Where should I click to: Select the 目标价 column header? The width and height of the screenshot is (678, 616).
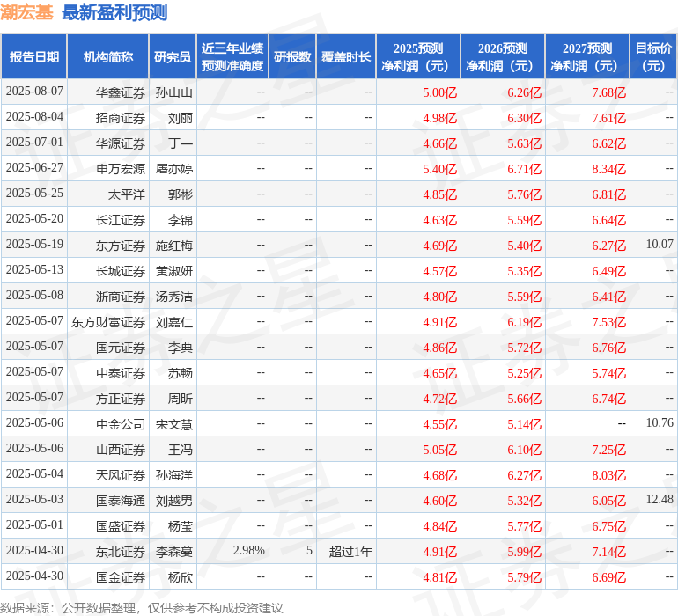coord(653,56)
